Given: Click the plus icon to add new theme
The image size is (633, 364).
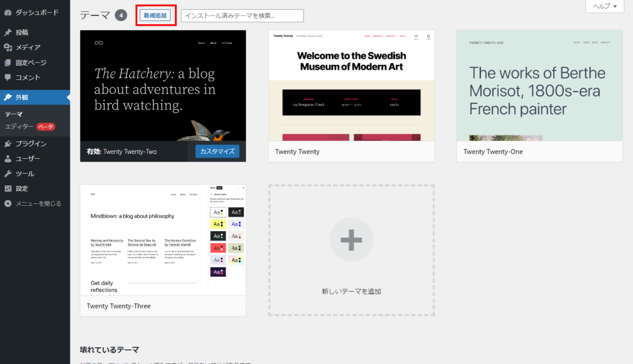Looking at the screenshot, I should pyautogui.click(x=351, y=240).
